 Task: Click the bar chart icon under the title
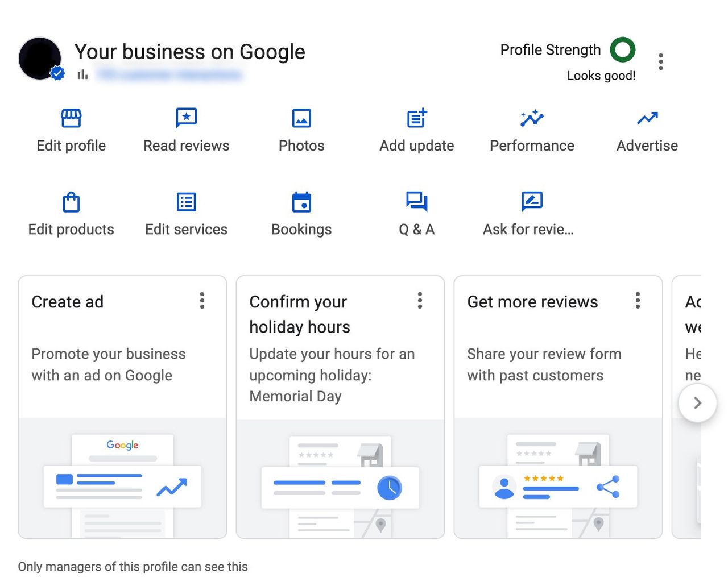click(x=83, y=74)
